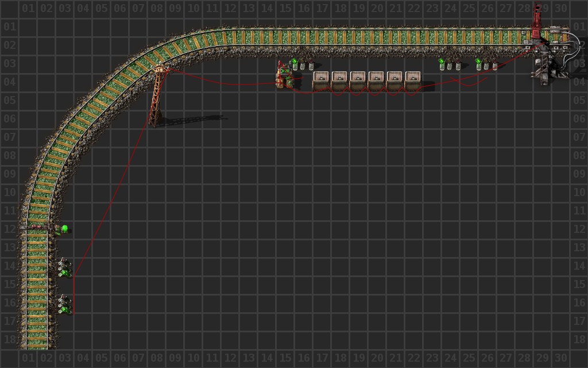Click the straight horizontal rail above column 20

point(377,37)
